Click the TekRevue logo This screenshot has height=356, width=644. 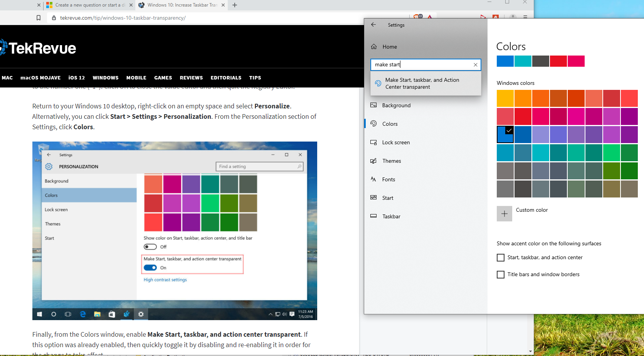coord(38,48)
